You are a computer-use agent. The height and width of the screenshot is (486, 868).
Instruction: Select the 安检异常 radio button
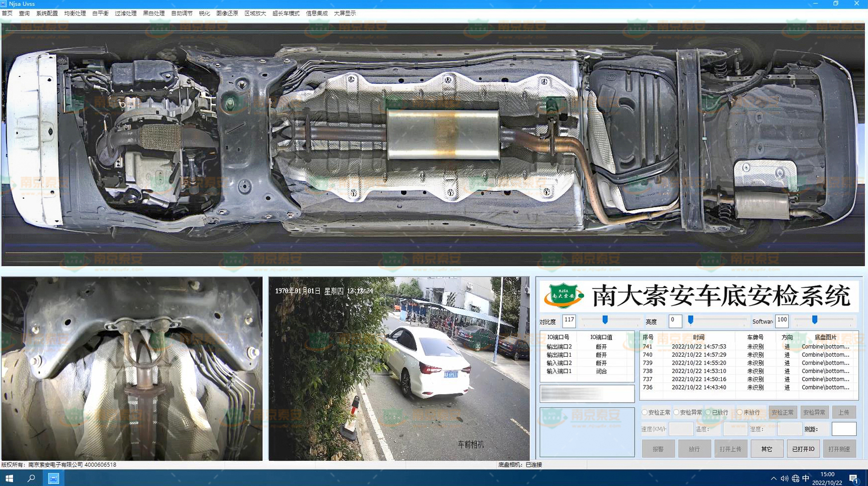point(677,412)
